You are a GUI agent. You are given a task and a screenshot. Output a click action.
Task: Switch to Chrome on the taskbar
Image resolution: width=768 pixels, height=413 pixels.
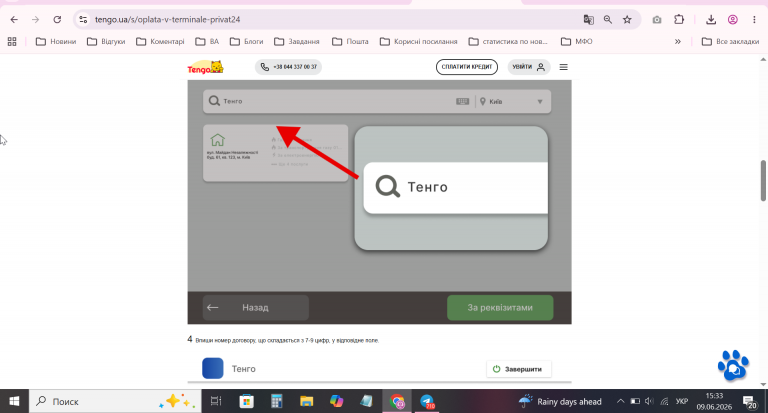(397, 401)
